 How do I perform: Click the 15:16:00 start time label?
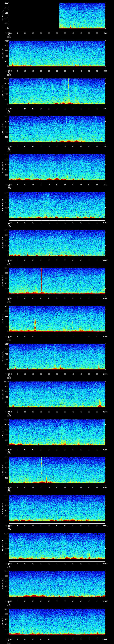coord(9,487)
